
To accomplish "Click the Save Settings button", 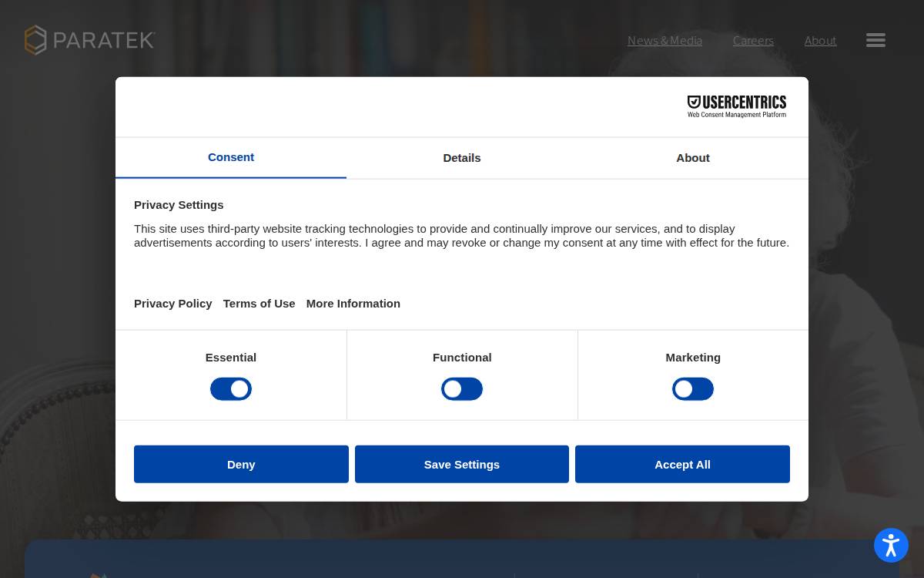I will click(462, 464).
